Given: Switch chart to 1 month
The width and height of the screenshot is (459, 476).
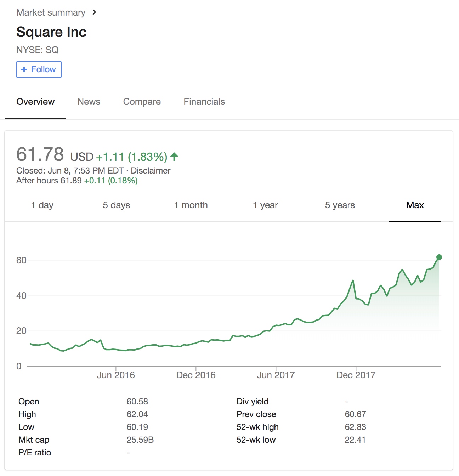Looking at the screenshot, I should [191, 205].
